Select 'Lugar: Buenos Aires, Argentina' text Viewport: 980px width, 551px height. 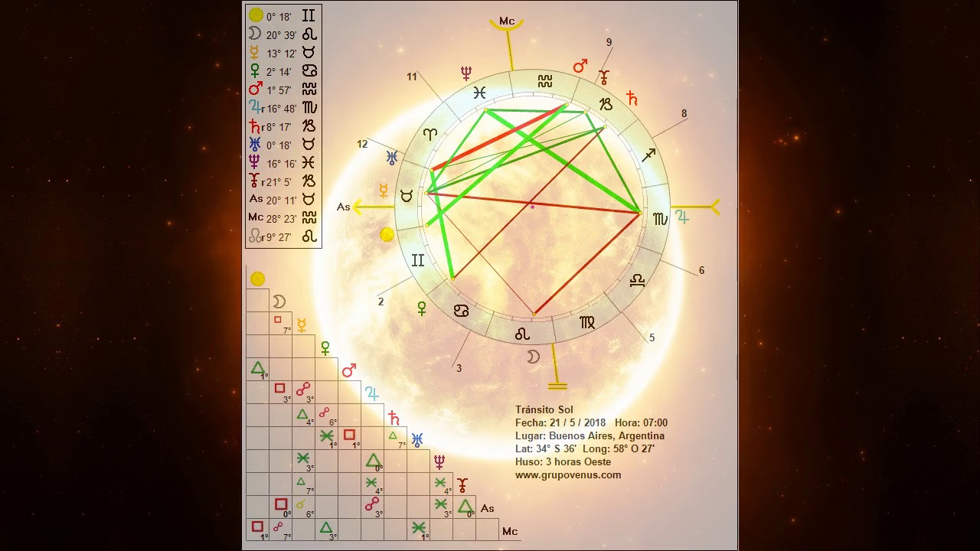(590, 436)
